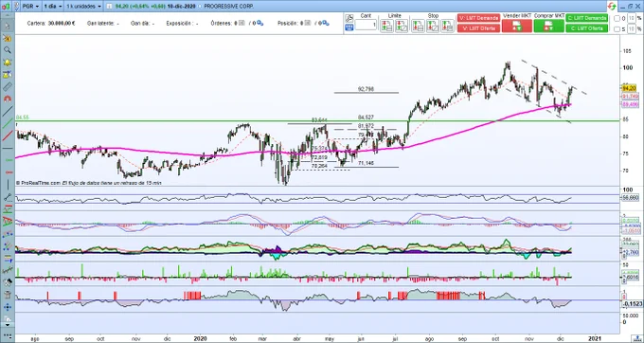Screen dimensions: 644x343
Task: Click the second Limite order icon
Action: coord(402,26)
